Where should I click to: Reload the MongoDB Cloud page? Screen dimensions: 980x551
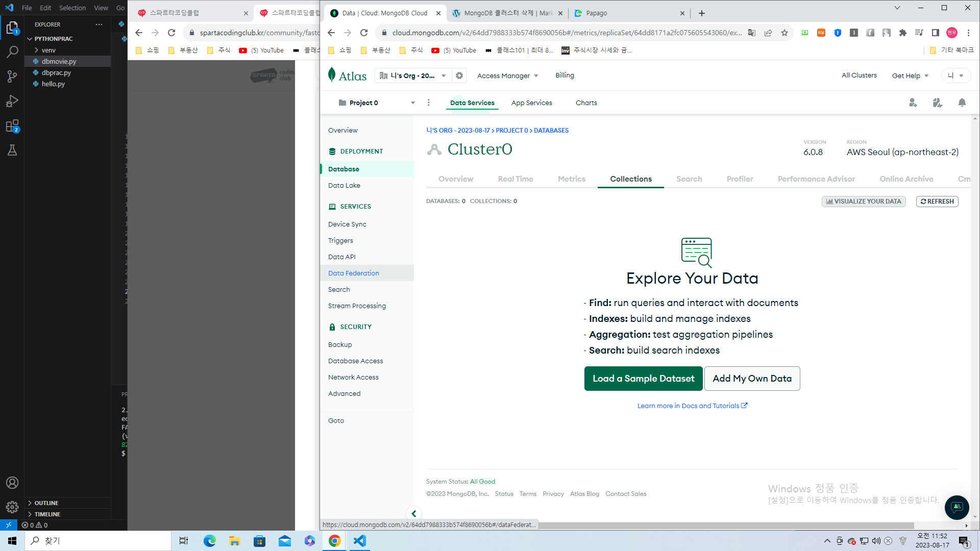tap(364, 33)
